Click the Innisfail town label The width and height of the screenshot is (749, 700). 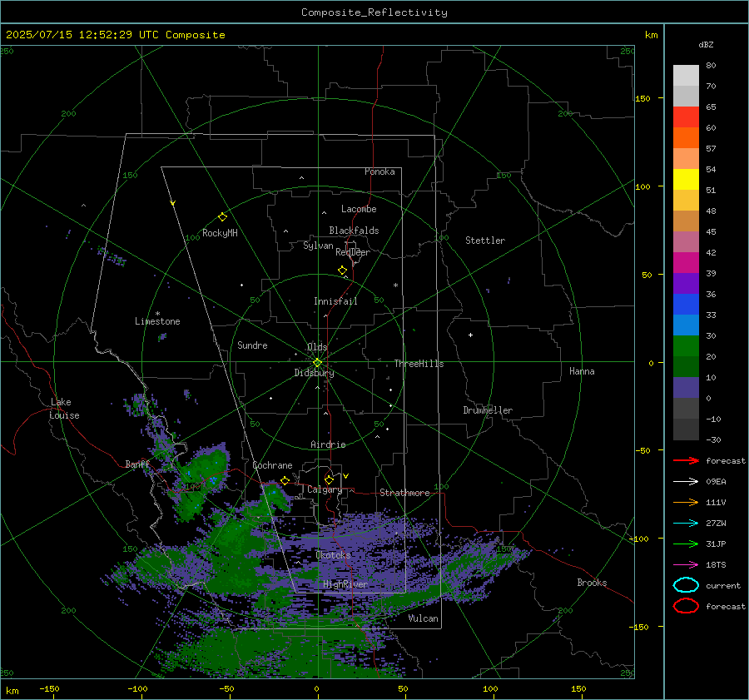[x=335, y=301]
